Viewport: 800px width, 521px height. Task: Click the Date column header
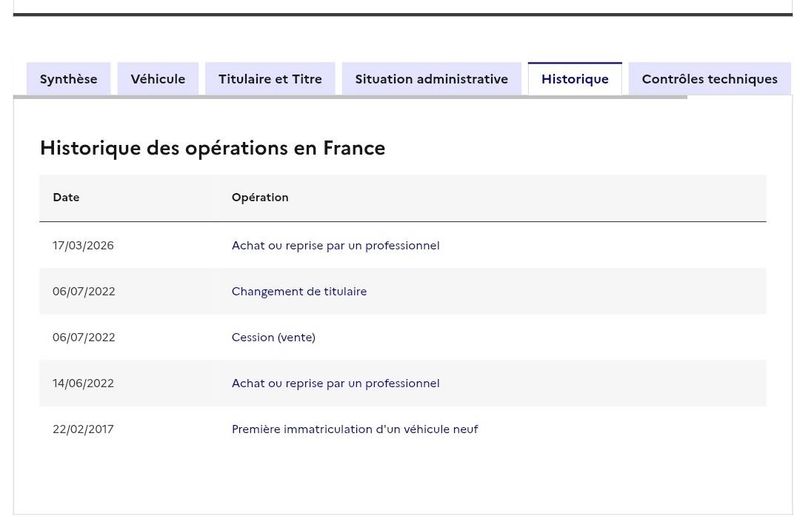pyautogui.click(x=66, y=197)
